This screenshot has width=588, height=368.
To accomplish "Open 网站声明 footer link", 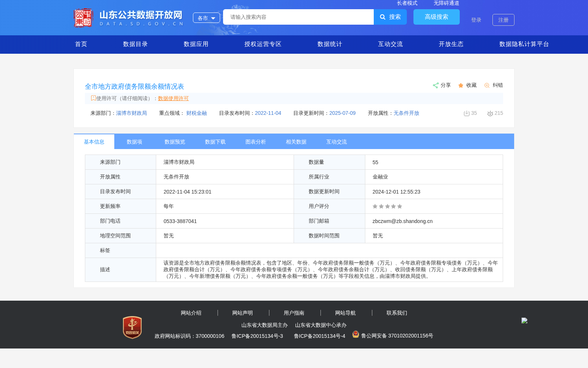I will tap(243, 313).
